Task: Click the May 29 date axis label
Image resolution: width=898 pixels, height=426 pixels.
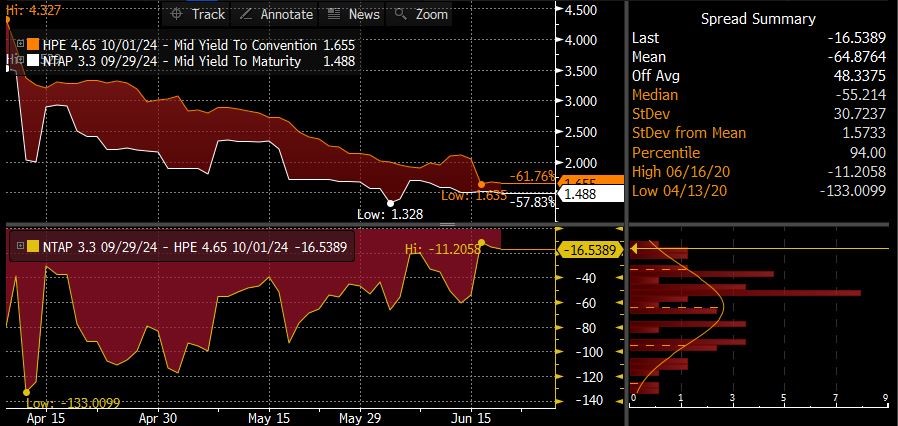Action: click(x=359, y=417)
